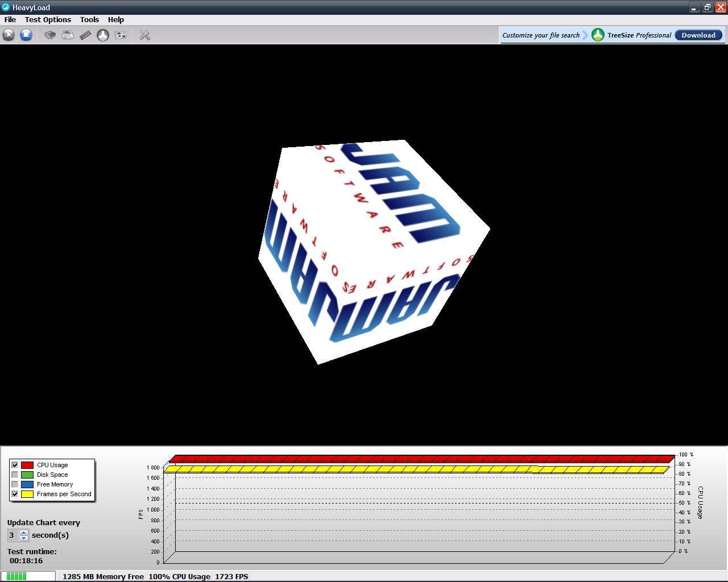This screenshot has height=582, width=728.
Task: Toggle the TreeSize pie icon in toolbar
Action: point(103,35)
